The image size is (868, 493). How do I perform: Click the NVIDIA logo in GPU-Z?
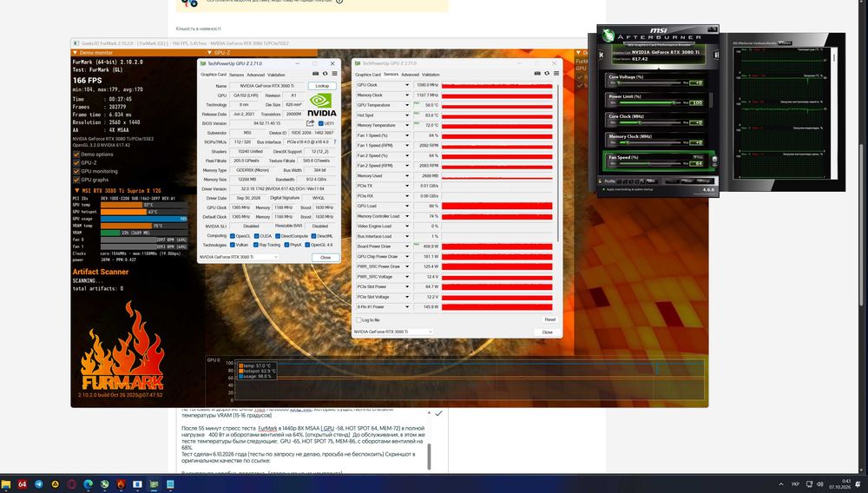coord(322,104)
